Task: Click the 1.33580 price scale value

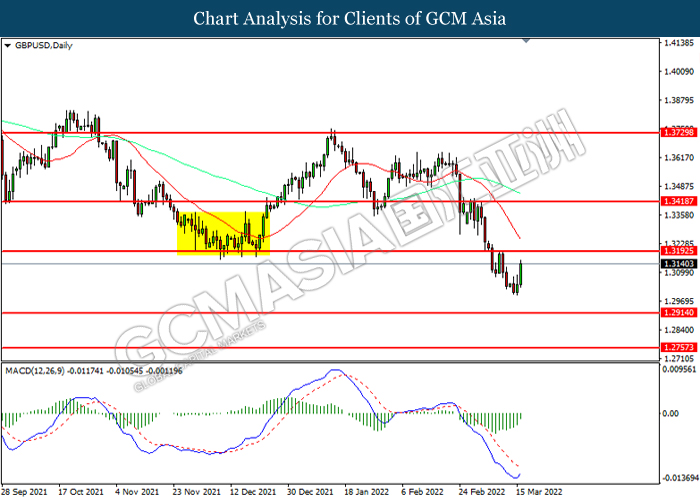Action: point(679,215)
